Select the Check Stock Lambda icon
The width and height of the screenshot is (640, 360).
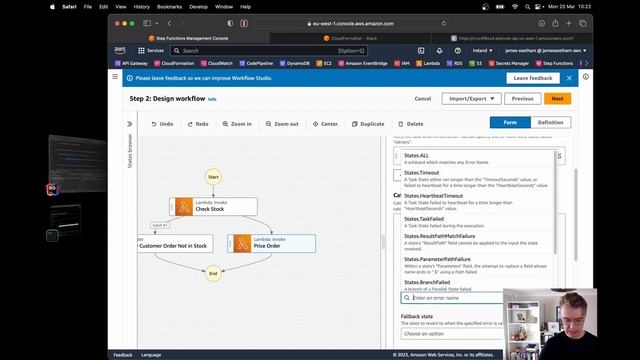tap(184, 207)
